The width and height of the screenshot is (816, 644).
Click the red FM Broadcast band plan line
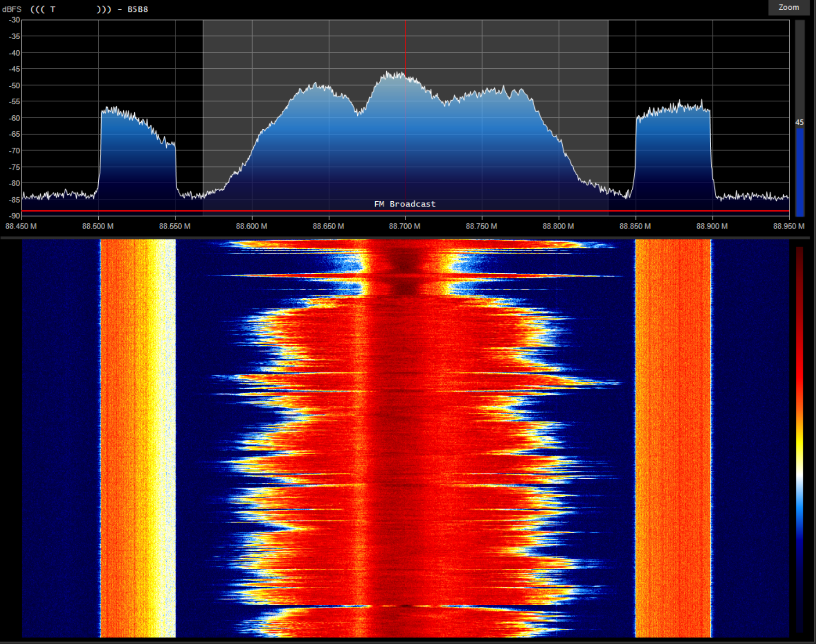pos(405,211)
